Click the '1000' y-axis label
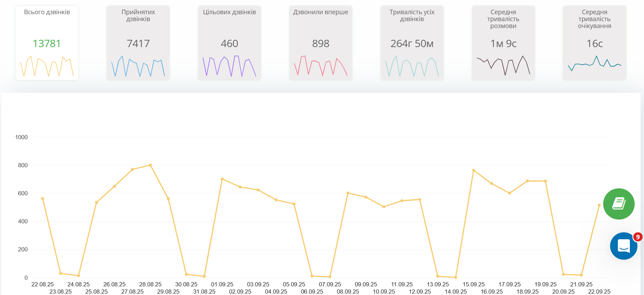 21,137
